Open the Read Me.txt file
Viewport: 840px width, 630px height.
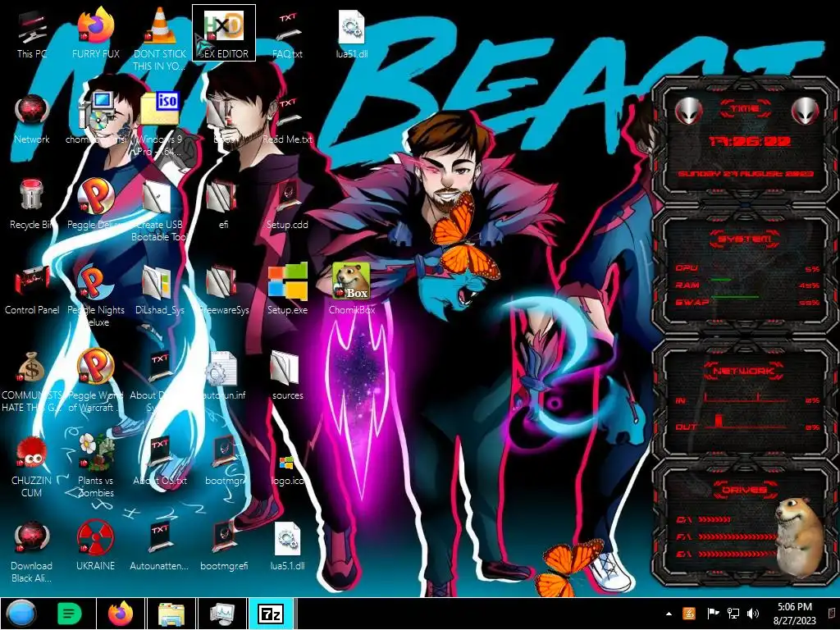point(287,119)
